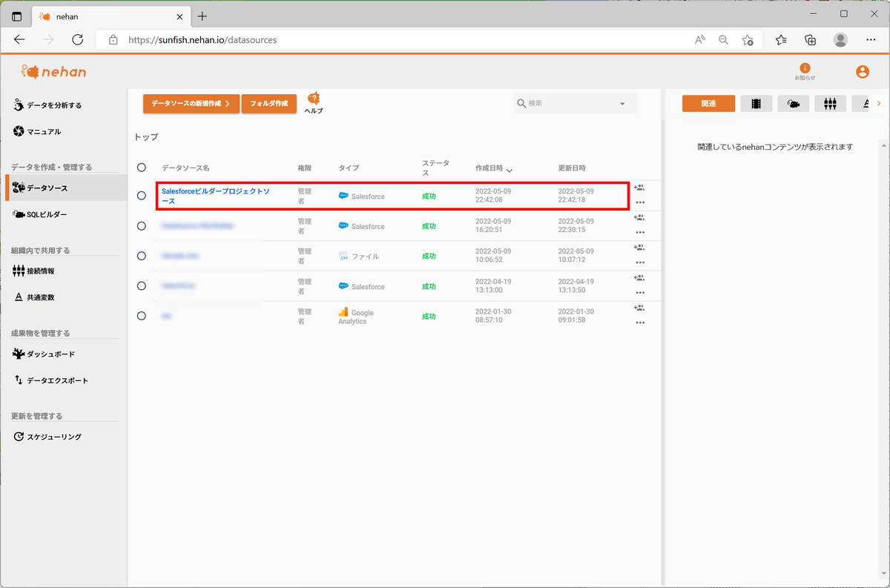Click the 権限 column header

[305, 168]
